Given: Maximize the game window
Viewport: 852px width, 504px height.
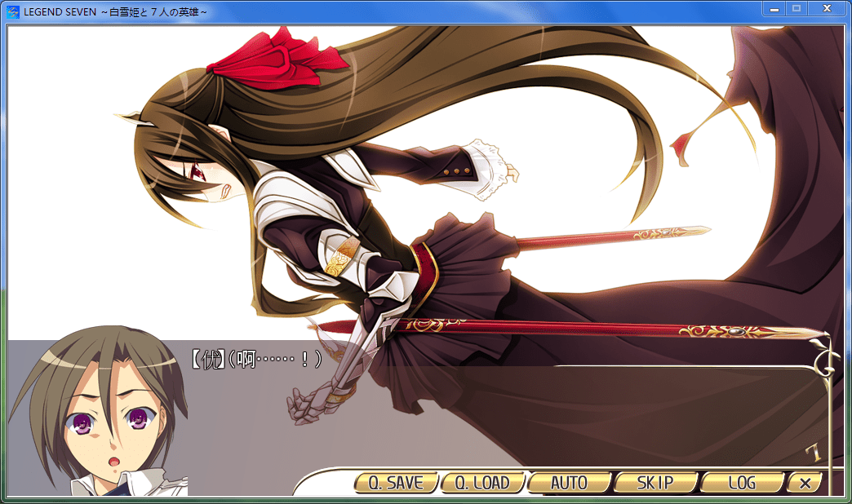Looking at the screenshot, I should (x=797, y=9).
